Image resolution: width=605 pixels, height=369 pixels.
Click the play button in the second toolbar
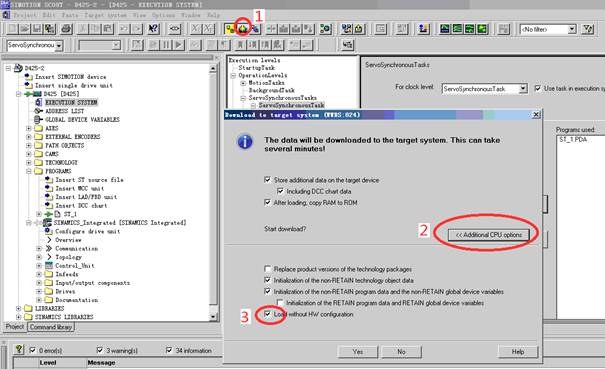click(178, 45)
